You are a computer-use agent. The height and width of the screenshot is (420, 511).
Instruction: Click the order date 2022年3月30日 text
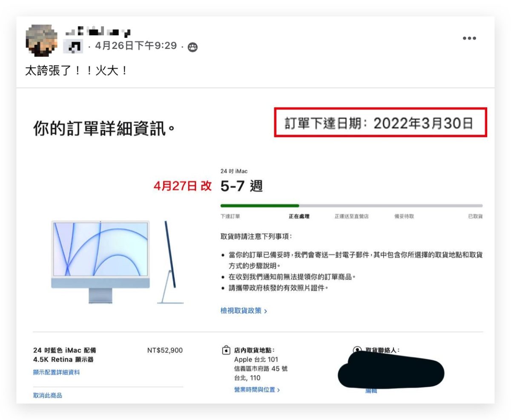click(423, 124)
